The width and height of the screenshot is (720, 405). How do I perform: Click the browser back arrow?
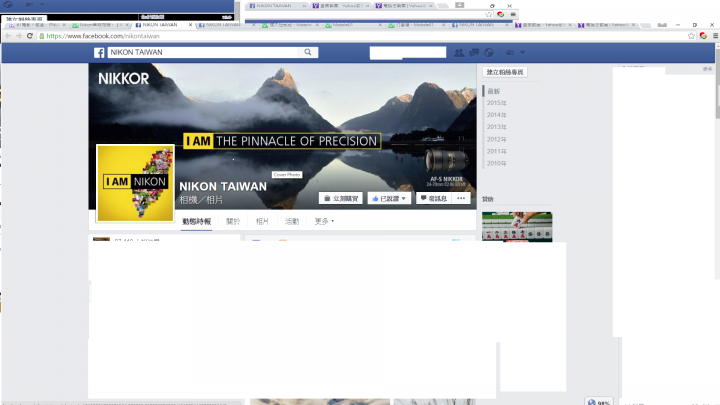[8, 36]
